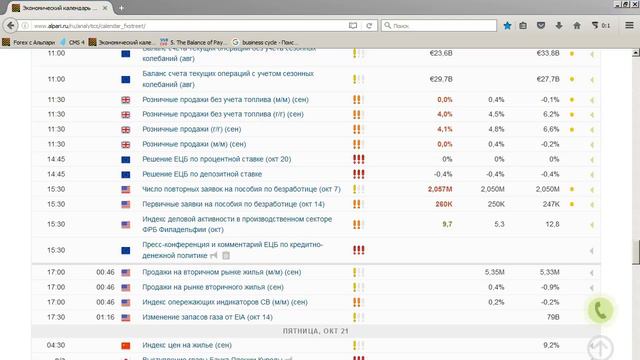The width and height of the screenshot is (640, 360).
Task: Expand the Розничные продажи (г/г) row arrow
Action: click(x=591, y=130)
